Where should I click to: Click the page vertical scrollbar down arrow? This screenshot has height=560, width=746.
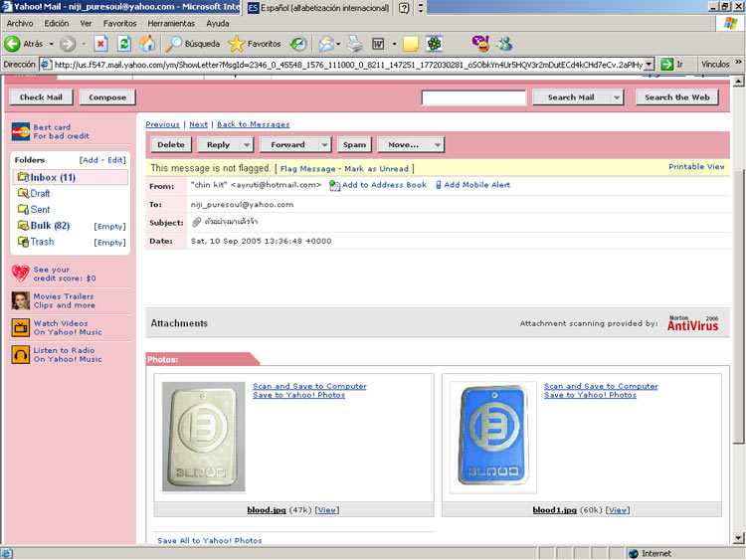coord(738,538)
